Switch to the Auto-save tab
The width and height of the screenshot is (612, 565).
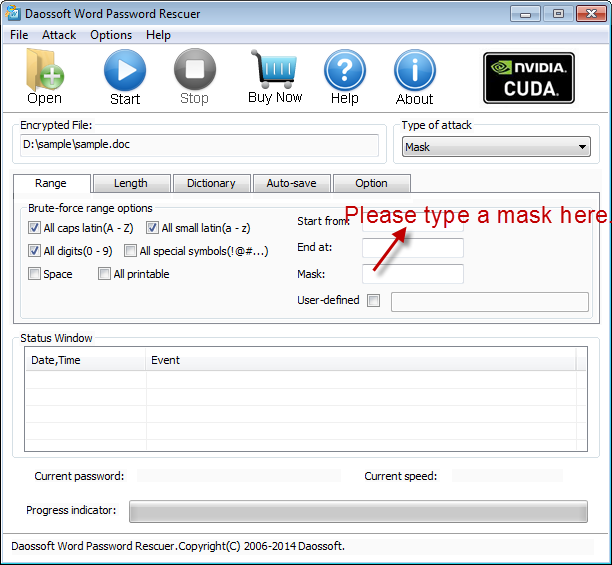tap(292, 183)
